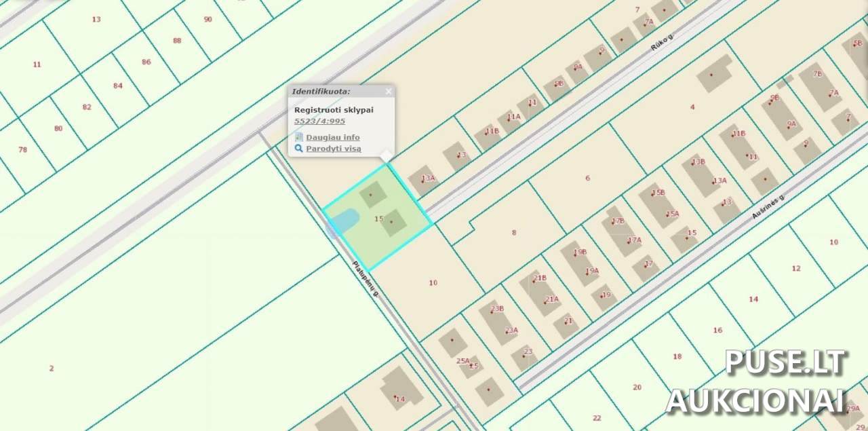Image resolution: width=868 pixels, height=431 pixels.
Task: Select parcel 12 on the map
Action: pyautogui.click(x=796, y=269)
